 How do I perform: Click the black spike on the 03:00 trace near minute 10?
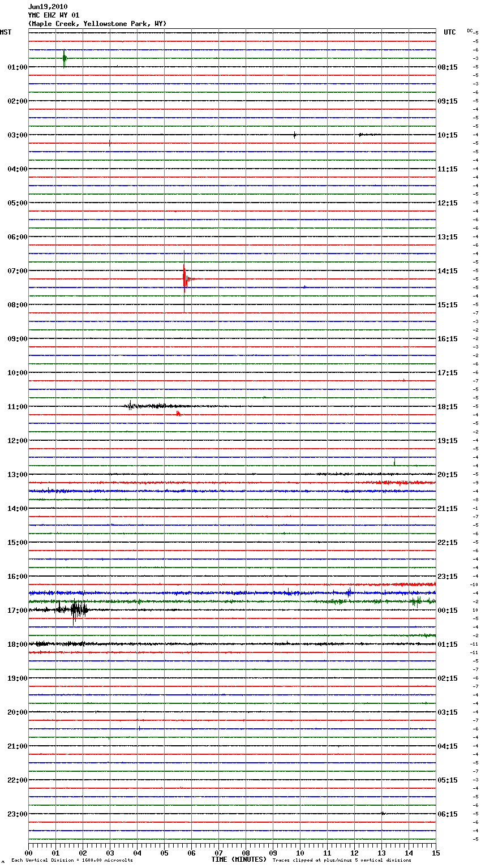[x=294, y=135]
